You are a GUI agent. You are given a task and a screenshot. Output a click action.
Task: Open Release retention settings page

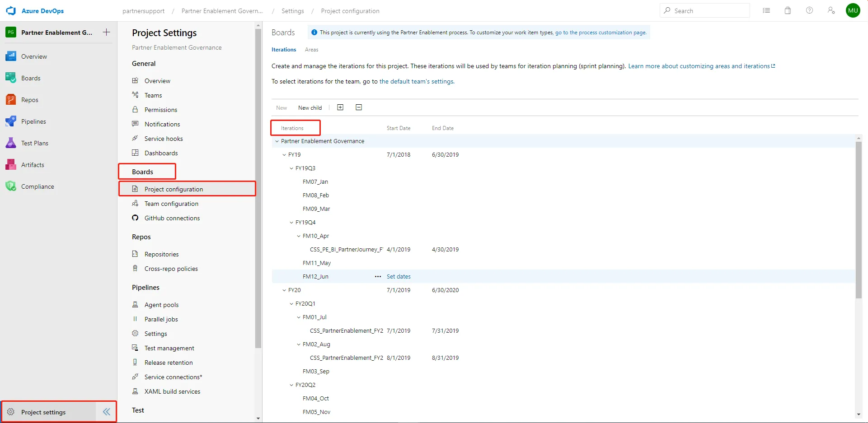tap(169, 363)
